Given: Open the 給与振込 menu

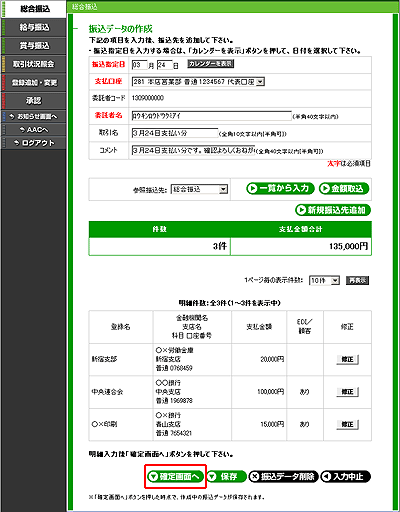Looking at the screenshot, I should (x=34, y=27).
